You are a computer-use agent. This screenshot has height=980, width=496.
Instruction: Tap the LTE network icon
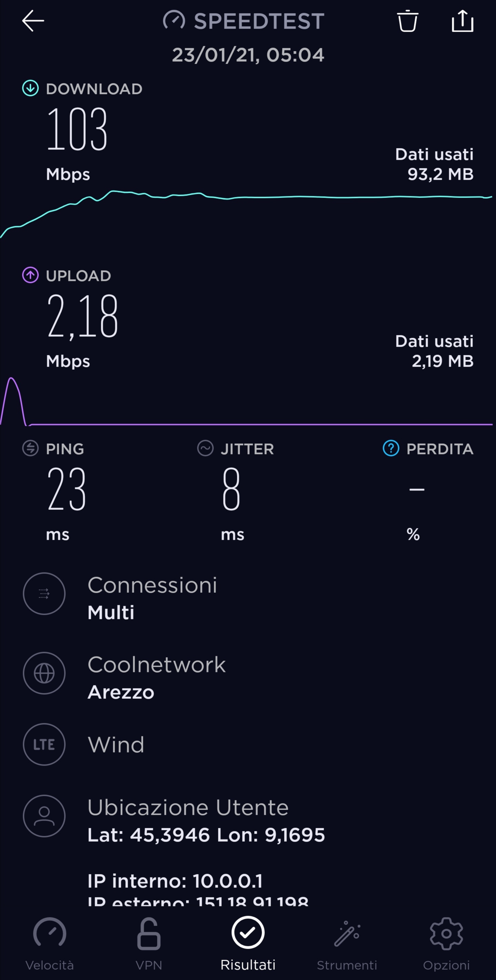pyautogui.click(x=44, y=745)
